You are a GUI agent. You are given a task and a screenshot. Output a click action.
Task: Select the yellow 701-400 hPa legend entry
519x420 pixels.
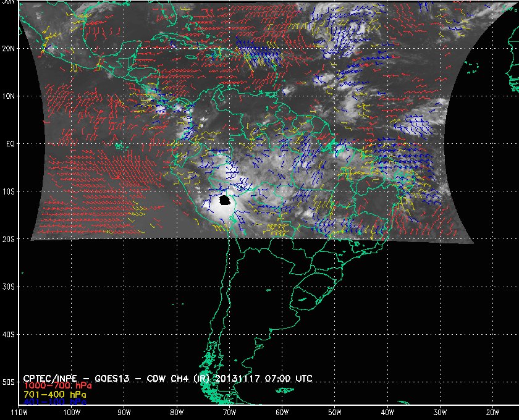(55, 395)
